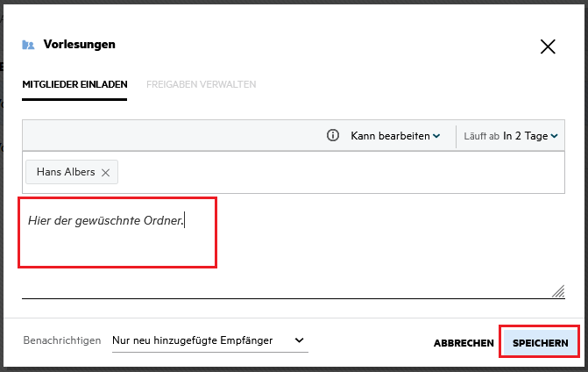Click the Läuft ab label text
The height and width of the screenshot is (372, 588).
pyautogui.click(x=482, y=136)
